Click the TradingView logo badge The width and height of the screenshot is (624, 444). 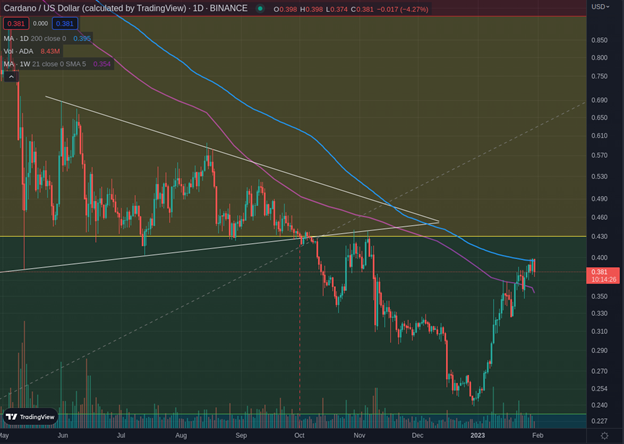pos(31,417)
